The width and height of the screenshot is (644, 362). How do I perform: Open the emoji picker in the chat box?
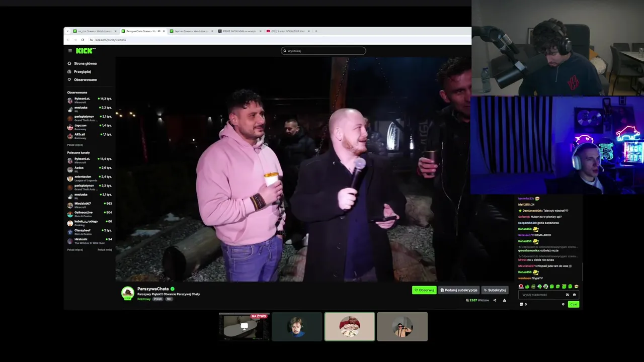[574, 295]
